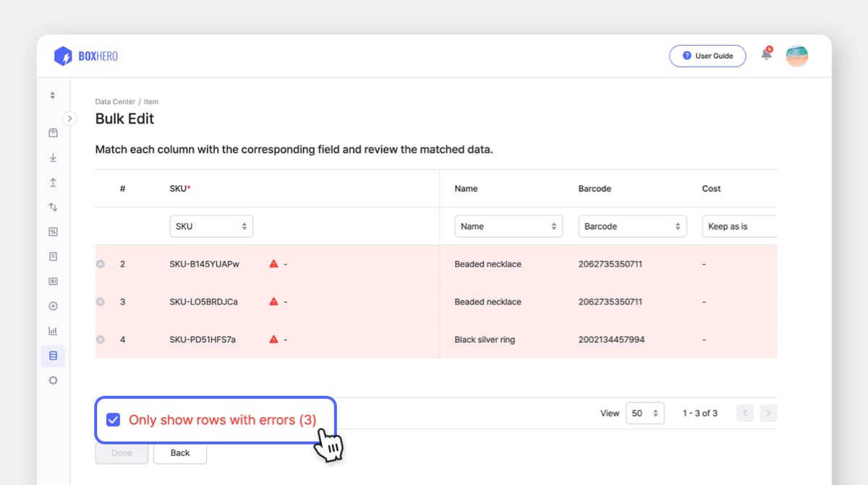Image resolution: width=868 pixels, height=485 pixels.
Task: Select the import data sidebar icon
Action: pos(52,157)
